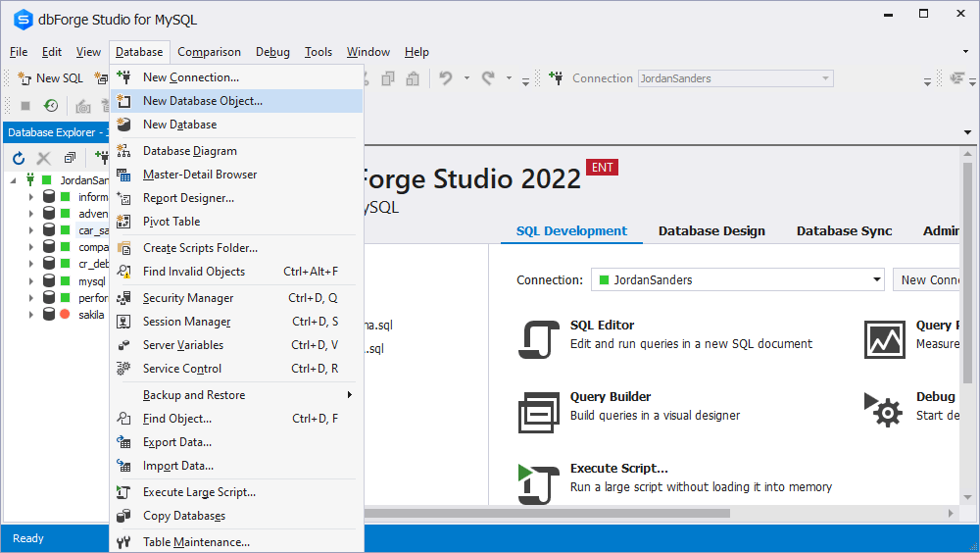The height and width of the screenshot is (553, 980).
Task: Click the Query Profiler chart icon
Action: tap(884, 339)
